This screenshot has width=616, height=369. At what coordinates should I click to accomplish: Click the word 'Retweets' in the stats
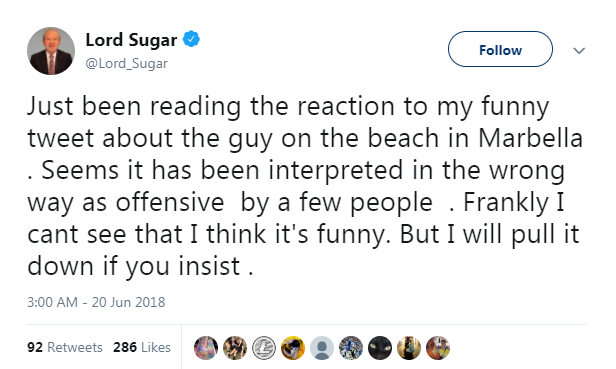tap(75, 347)
